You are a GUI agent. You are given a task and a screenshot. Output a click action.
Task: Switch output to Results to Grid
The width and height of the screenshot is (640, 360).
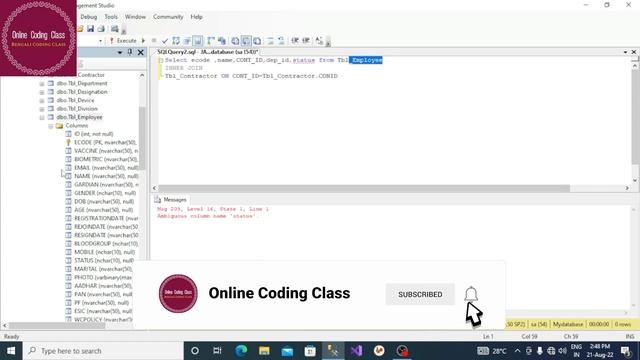[x=246, y=40]
